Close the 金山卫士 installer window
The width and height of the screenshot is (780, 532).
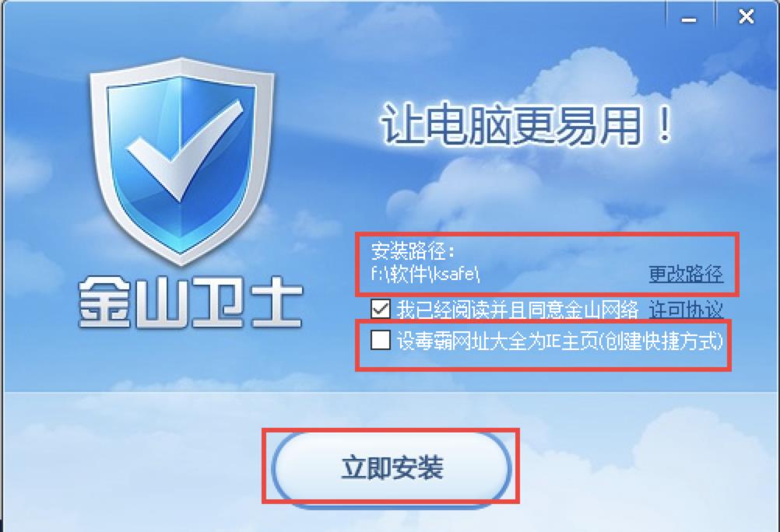pyautogui.click(x=747, y=17)
